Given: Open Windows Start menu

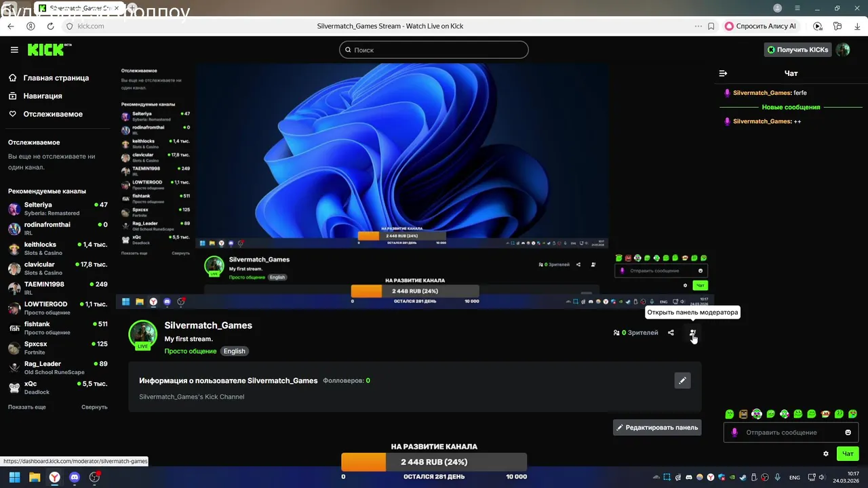Looking at the screenshot, I should [14, 477].
